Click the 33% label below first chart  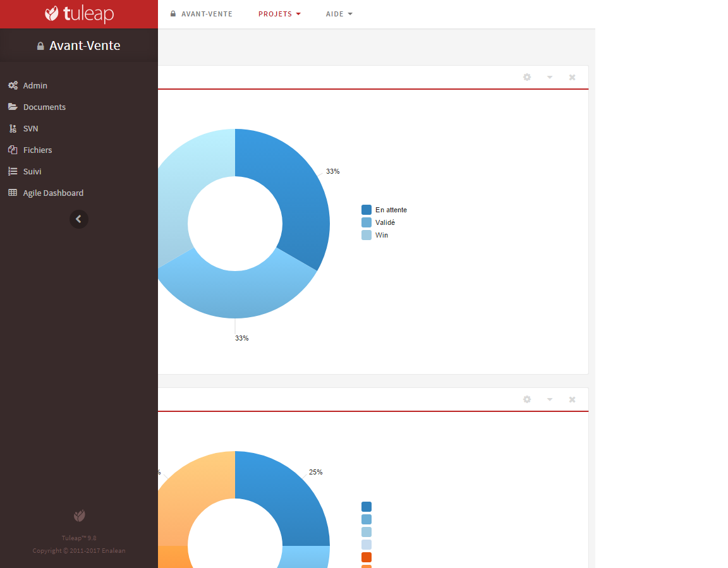coord(241,338)
